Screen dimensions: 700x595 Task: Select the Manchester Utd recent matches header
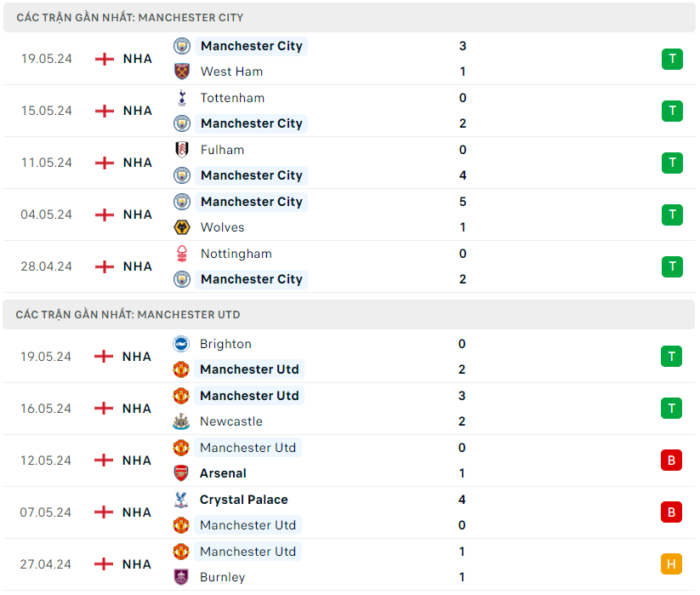(x=128, y=314)
